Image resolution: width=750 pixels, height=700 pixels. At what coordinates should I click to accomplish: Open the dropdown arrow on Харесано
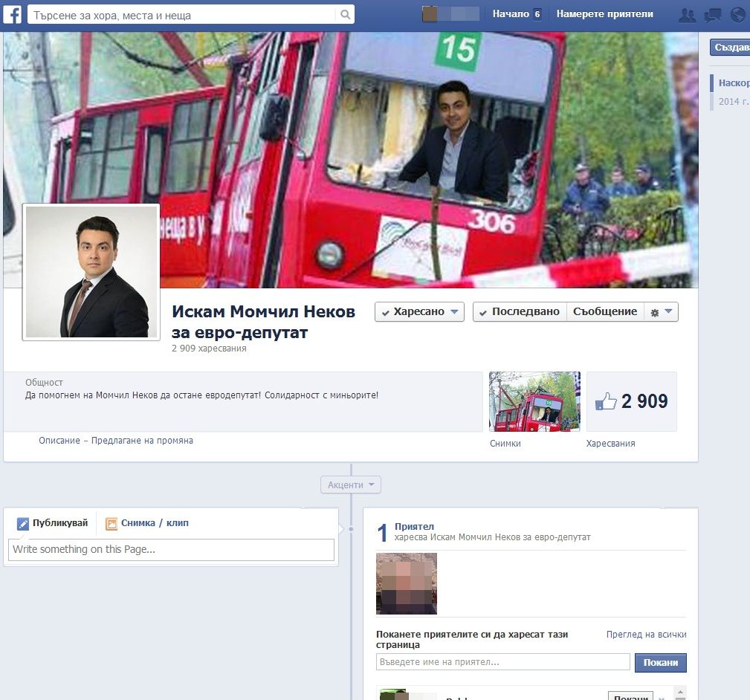click(x=454, y=312)
